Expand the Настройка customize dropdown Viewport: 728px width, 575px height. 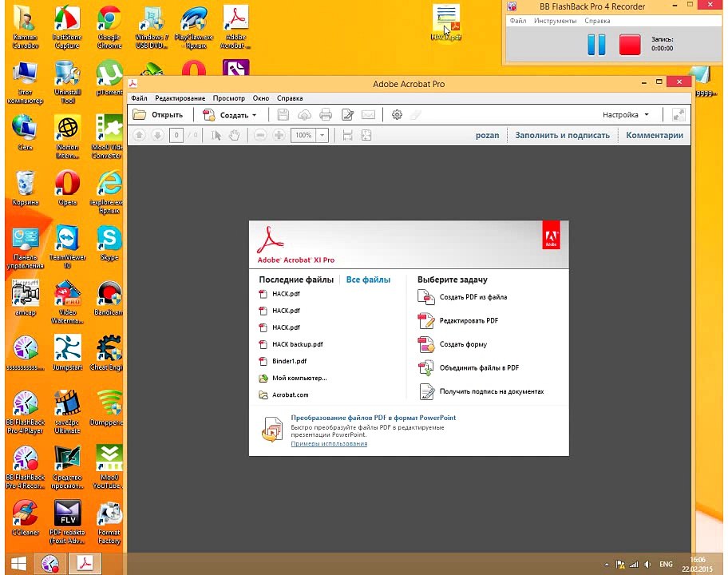click(x=625, y=115)
